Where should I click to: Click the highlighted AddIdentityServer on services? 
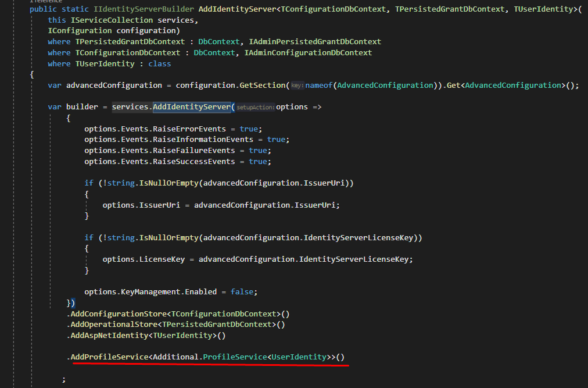tap(192, 106)
